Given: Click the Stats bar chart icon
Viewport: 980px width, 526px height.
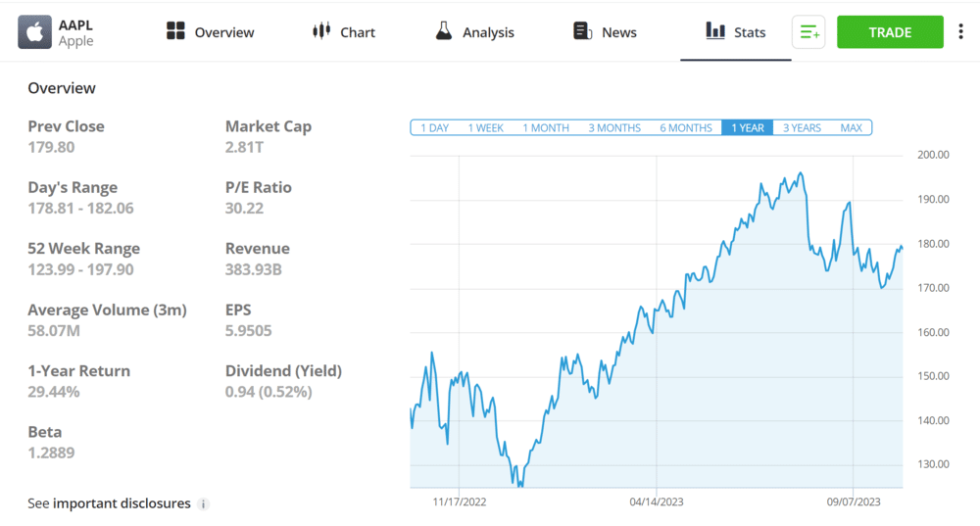Looking at the screenshot, I should click(x=715, y=30).
